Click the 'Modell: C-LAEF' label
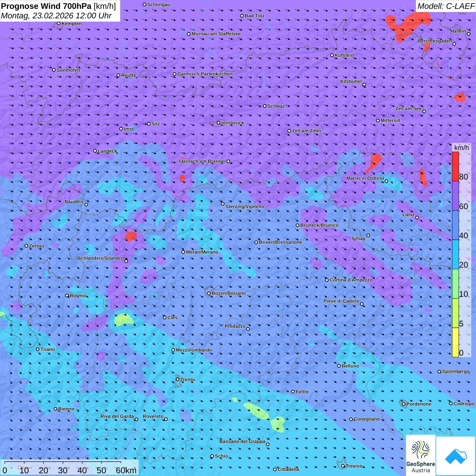 click(446, 6)
